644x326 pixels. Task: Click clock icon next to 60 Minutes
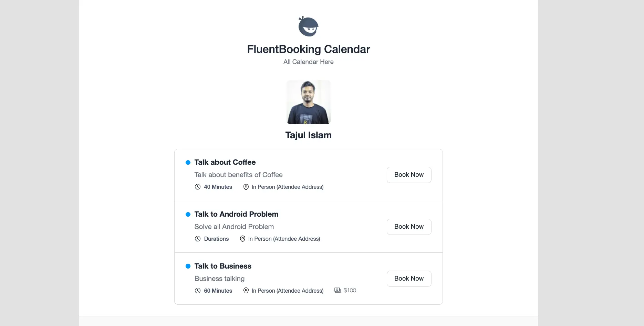click(x=198, y=291)
